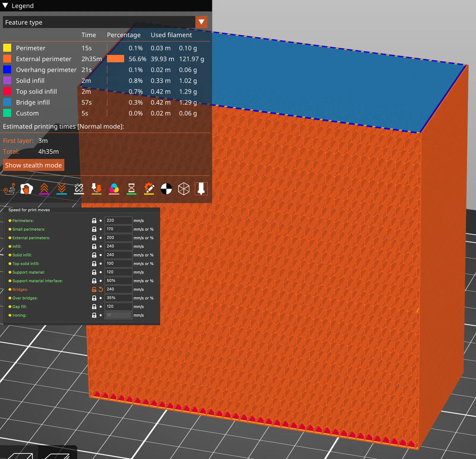Viewport: 476px width, 459px height.
Task: Click the lock icon for Solid infill speed
Action: coord(94,255)
